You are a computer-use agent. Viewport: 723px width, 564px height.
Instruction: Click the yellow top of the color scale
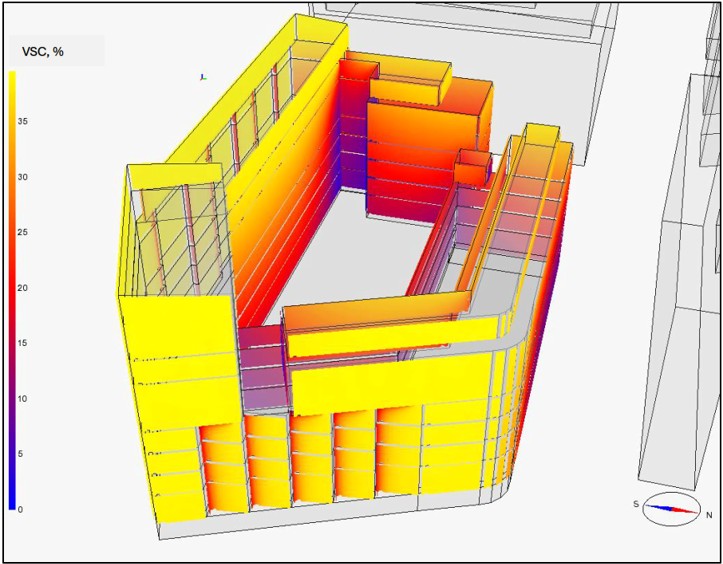pyautogui.click(x=12, y=80)
